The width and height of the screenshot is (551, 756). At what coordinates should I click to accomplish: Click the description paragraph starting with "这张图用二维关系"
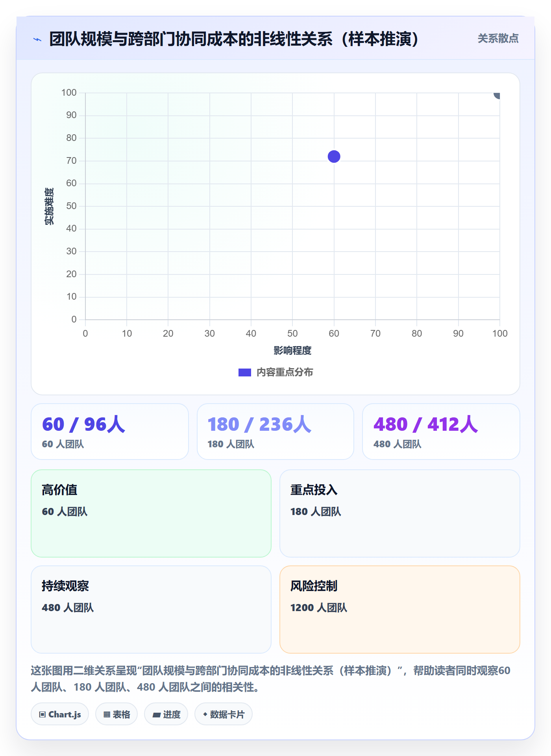point(271,679)
